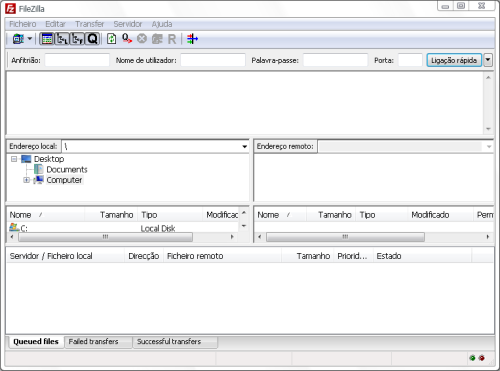Click remote list scroll left arrow
The image size is (500, 371).
tap(260, 237)
